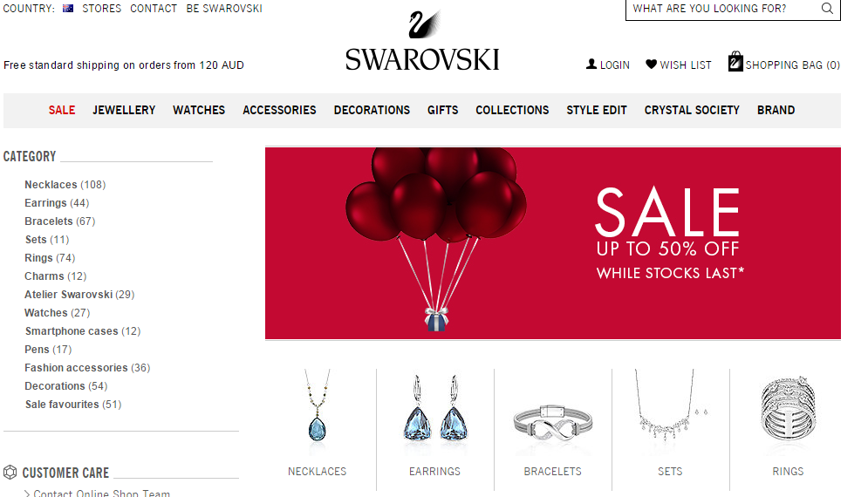Open the Rings category image

788,409
